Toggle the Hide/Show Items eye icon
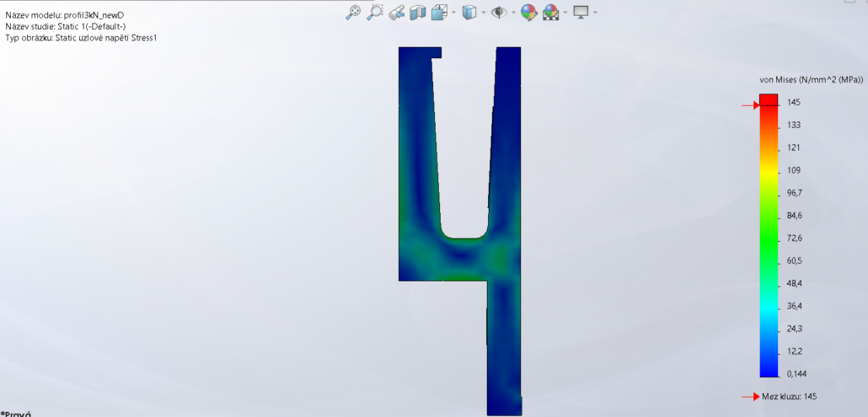 tap(499, 13)
